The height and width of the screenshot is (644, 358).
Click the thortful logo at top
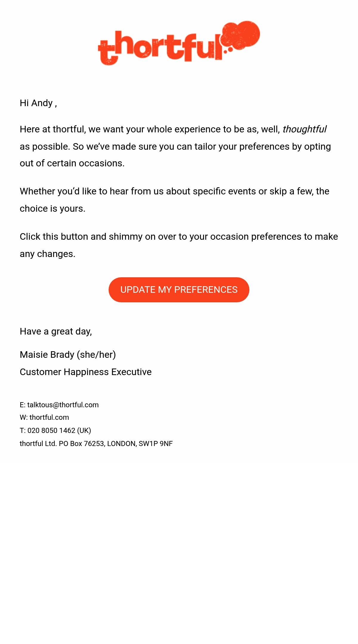coord(179,43)
